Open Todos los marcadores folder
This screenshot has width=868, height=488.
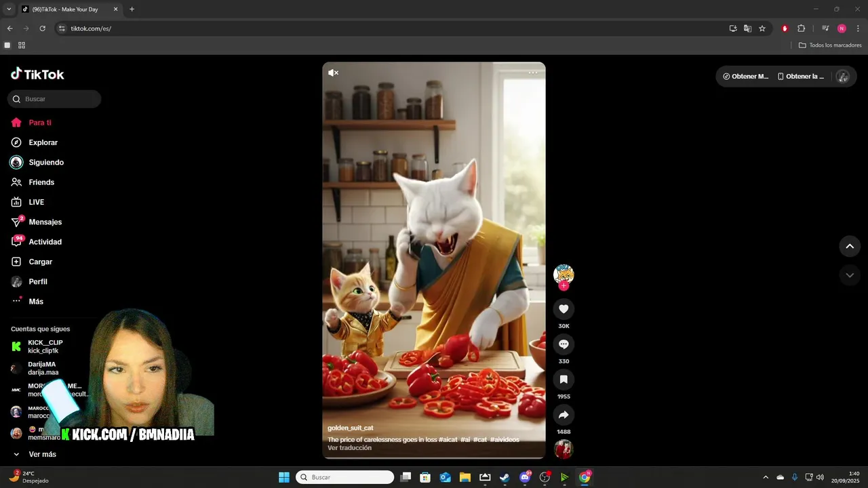[x=830, y=45]
